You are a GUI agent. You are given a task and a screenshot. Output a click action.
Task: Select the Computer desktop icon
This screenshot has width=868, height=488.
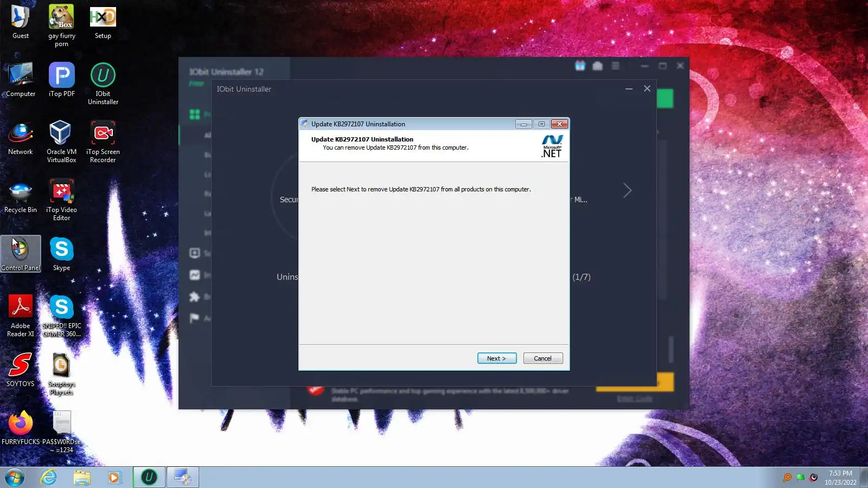coord(21,80)
